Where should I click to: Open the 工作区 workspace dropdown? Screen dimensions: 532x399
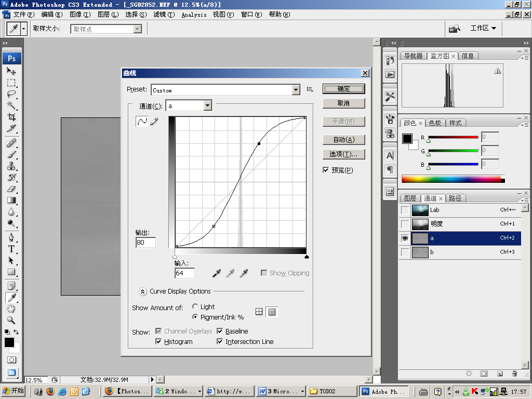[x=483, y=28]
